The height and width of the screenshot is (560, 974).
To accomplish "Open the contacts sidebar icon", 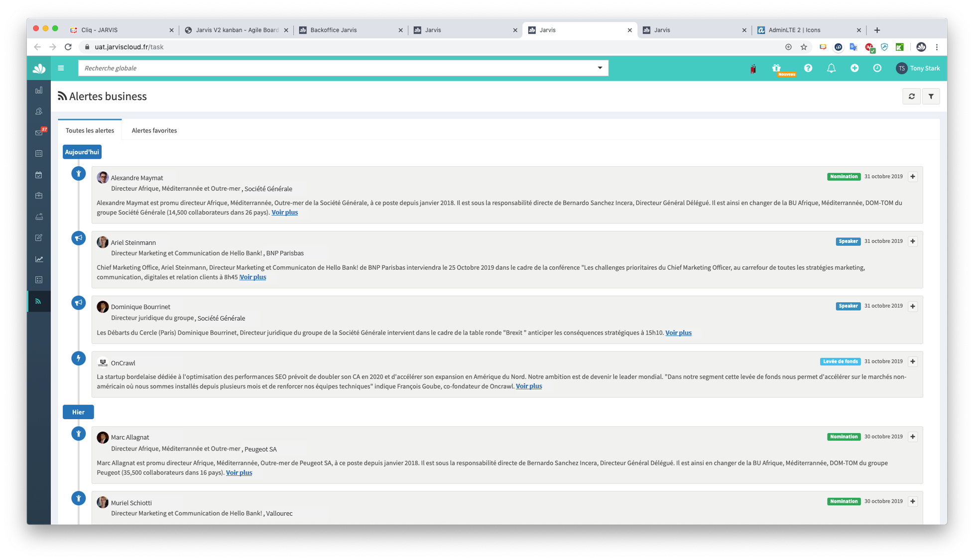I will click(39, 111).
